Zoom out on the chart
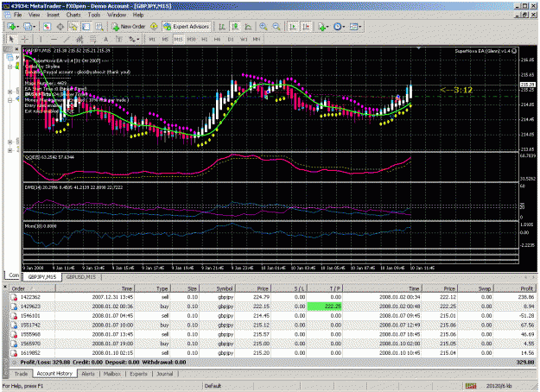 point(276,27)
